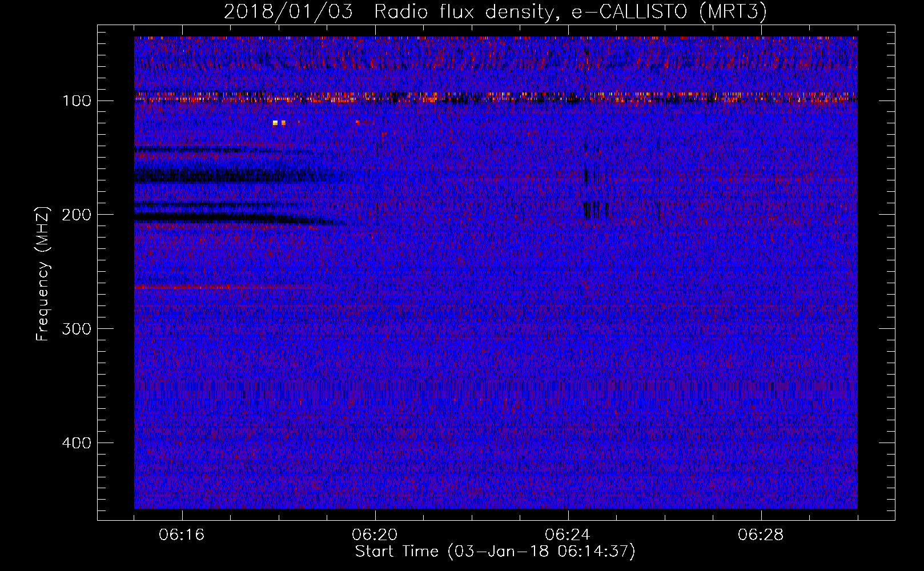
Task: Click the 06:20 time tick label
Action: 375,535
